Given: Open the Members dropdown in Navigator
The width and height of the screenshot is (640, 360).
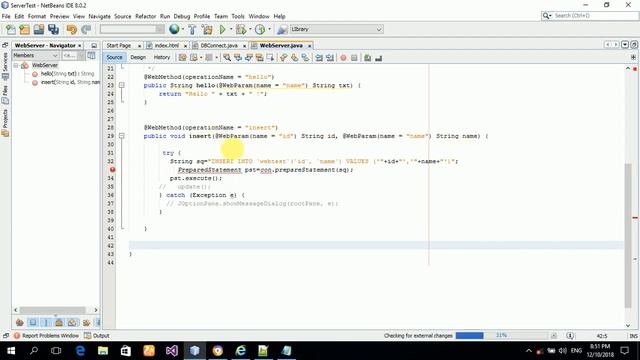Looking at the screenshot, I should tap(36, 55).
